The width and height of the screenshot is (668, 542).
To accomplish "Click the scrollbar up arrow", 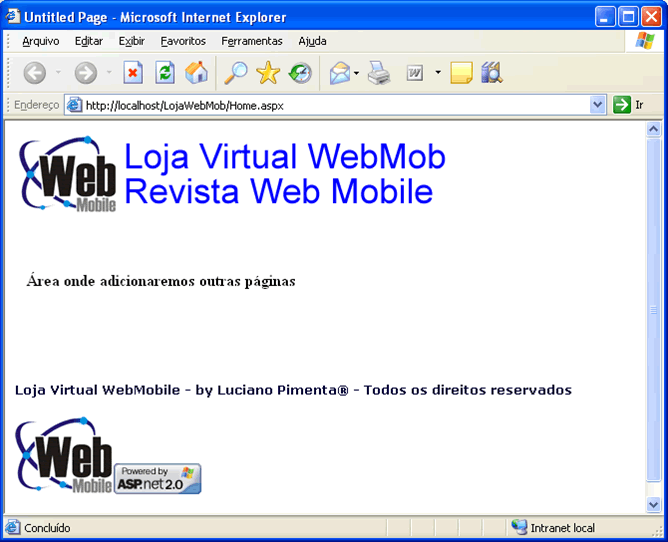I will [x=654, y=129].
